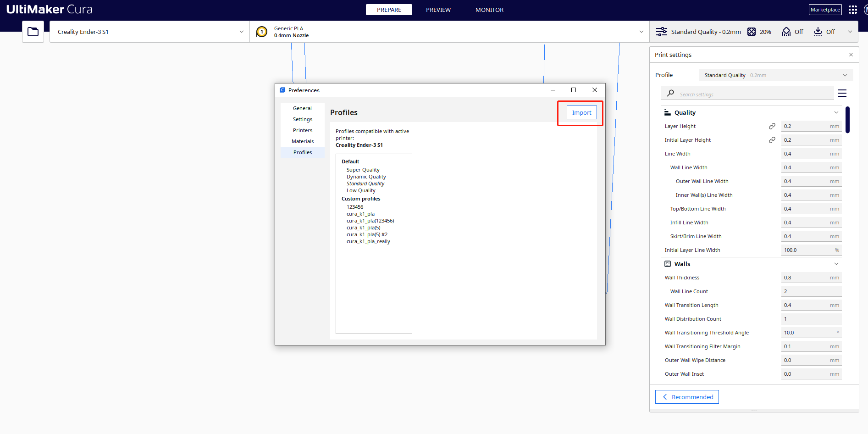
Task: Edit Outer Wall Inset field
Action: click(812, 374)
